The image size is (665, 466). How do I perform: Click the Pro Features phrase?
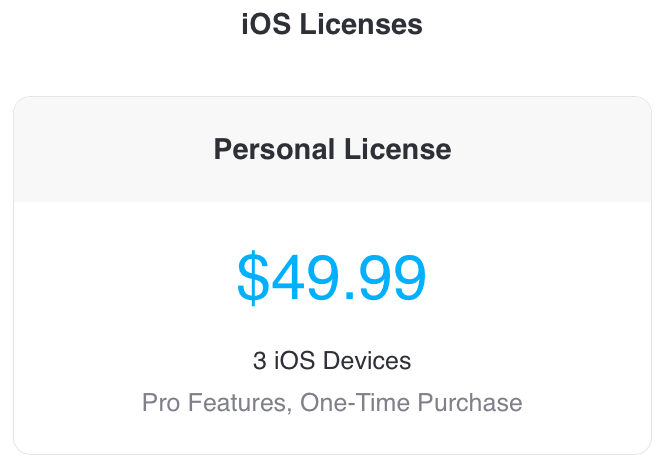coord(214,402)
